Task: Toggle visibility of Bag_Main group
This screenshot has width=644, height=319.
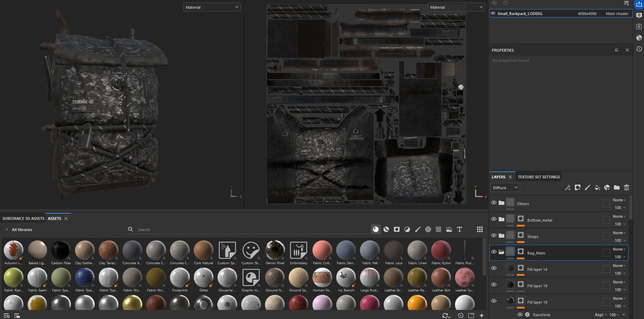Action: pos(494,252)
